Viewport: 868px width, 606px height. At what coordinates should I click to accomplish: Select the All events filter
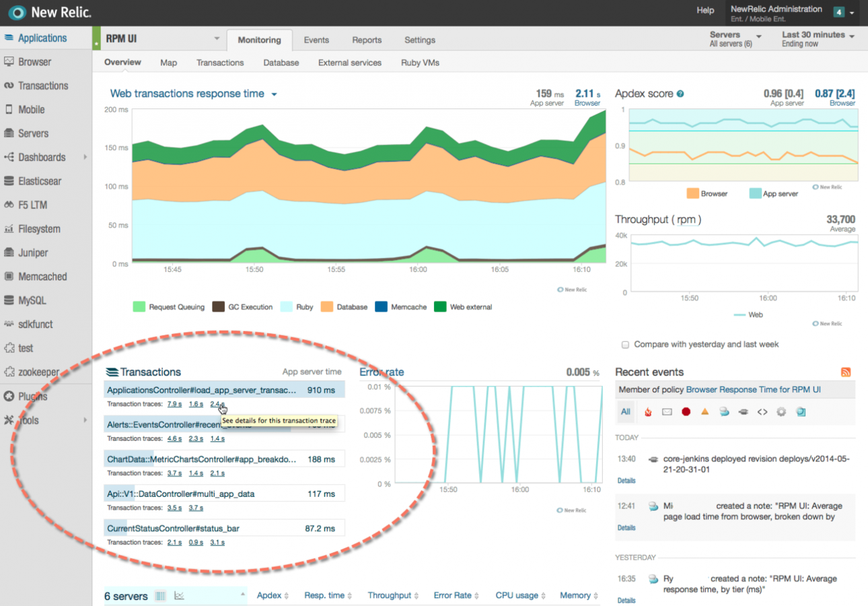click(626, 412)
